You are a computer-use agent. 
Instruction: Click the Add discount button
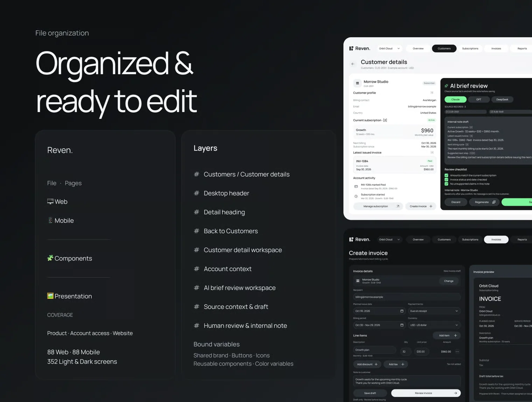[x=367, y=364]
